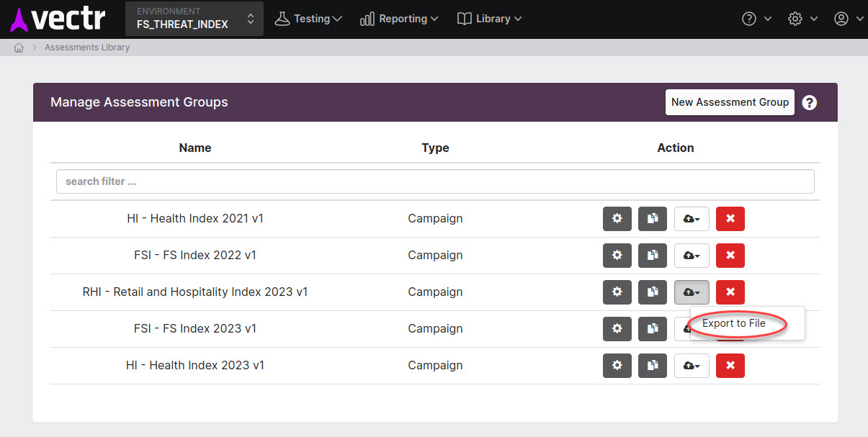Click the Vectr logo
Screen dimensions: 868x437
tap(58, 19)
